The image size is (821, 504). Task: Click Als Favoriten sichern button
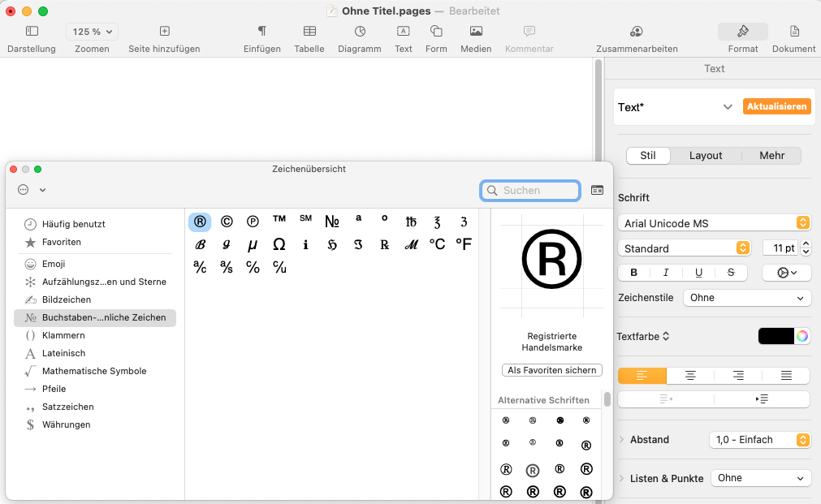coord(552,370)
